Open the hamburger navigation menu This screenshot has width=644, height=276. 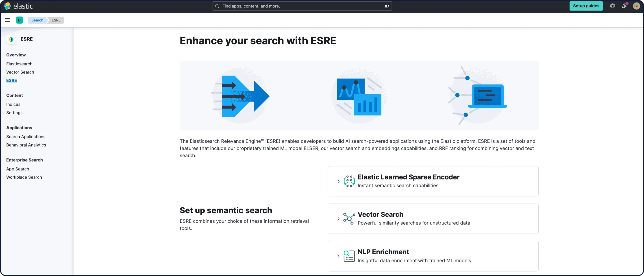click(7, 20)
